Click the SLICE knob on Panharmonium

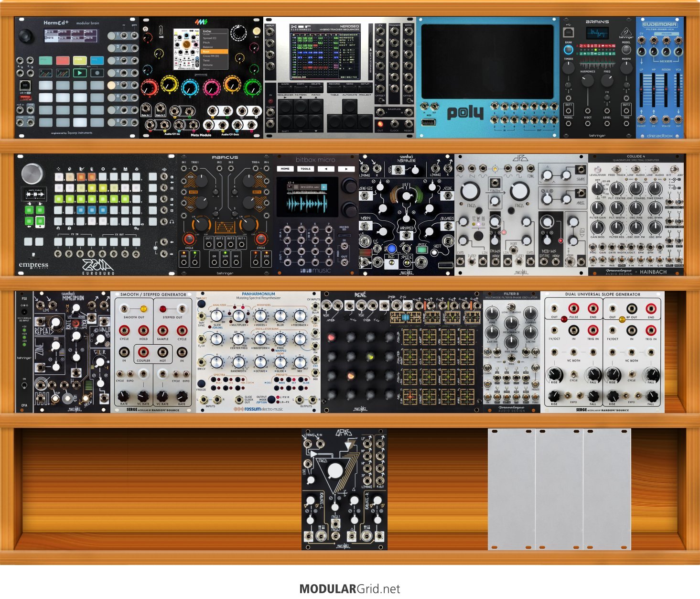click(217, 316)
